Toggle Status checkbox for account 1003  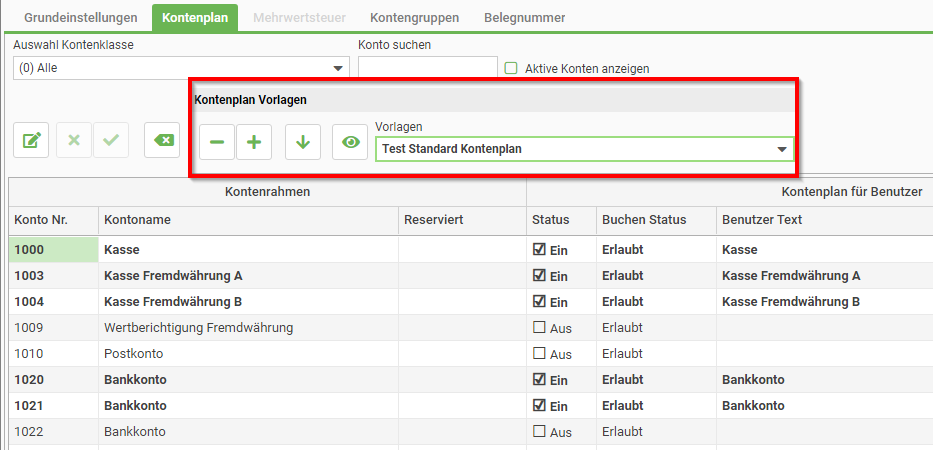pos(539,275)
